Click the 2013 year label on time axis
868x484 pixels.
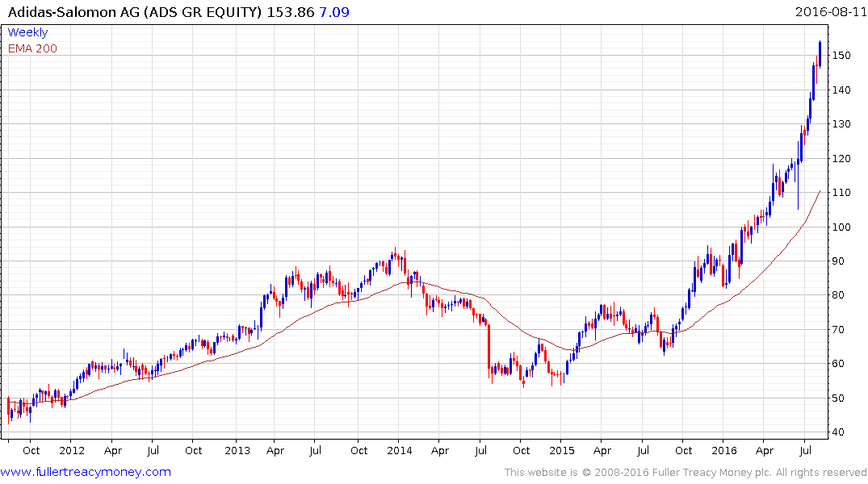[237, 450]
